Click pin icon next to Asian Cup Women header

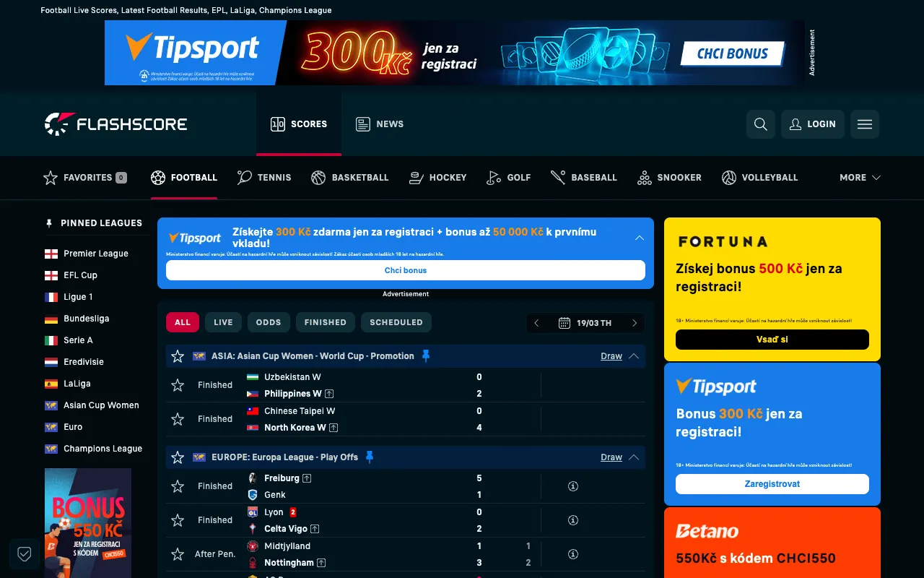426,355
